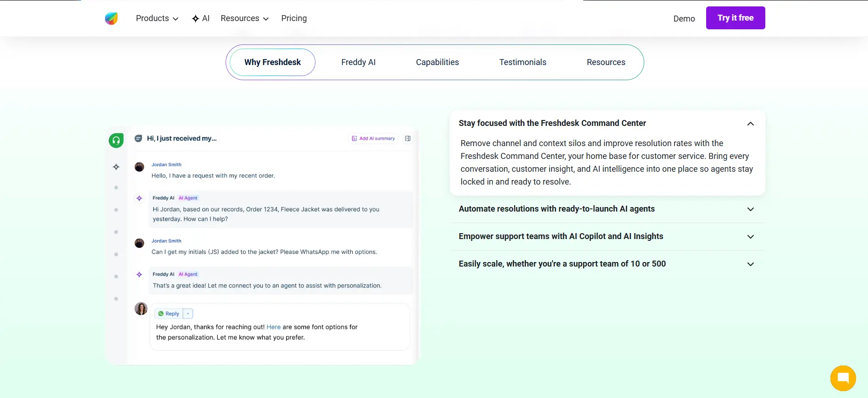The image size is (868, 398).
Task: Open the dropdown arrow next to Reply
Action: coord(188,314)
